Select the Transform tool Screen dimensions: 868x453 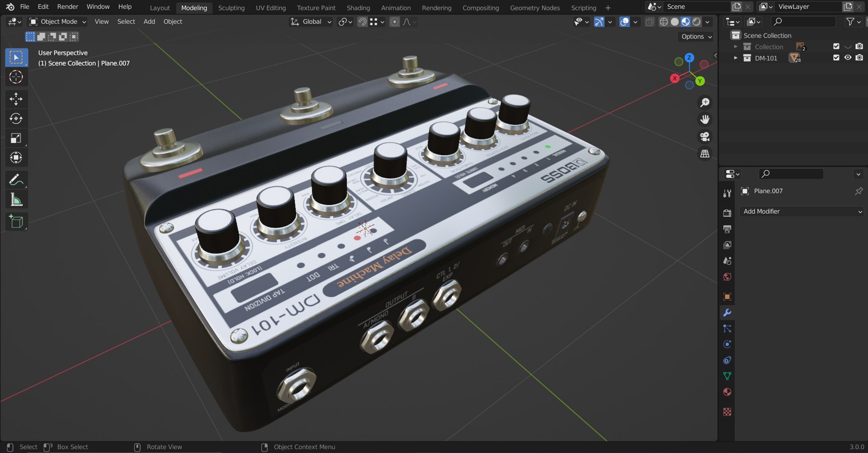click(16, 157)
